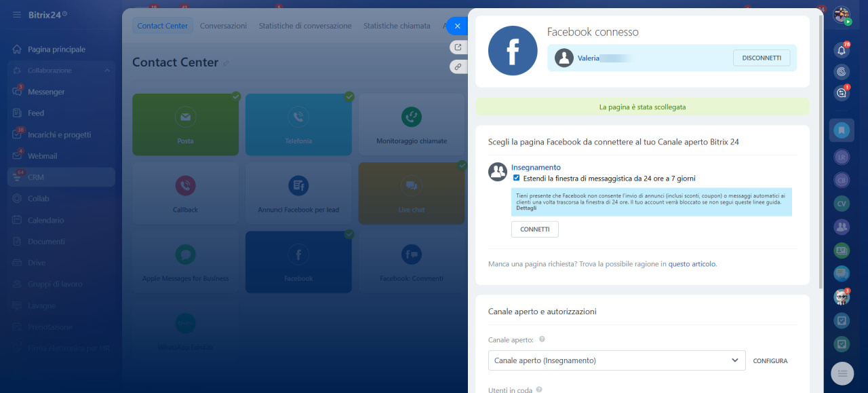This screenshot has width=868, height=393.
Task: Open the Live chat channel tile
Action: tap(412, 193)
